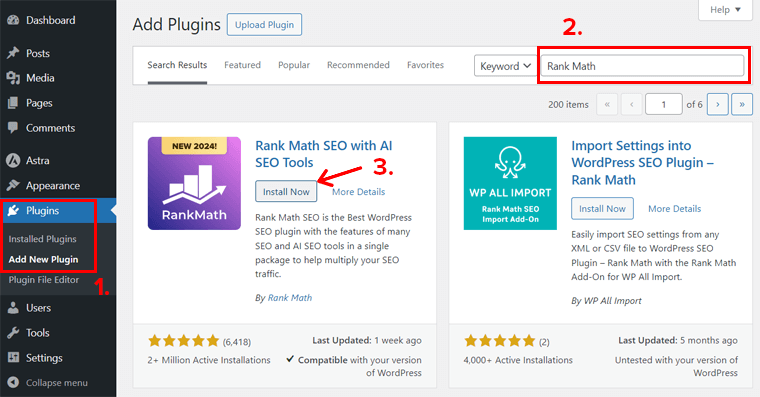The width and height of the screenshot is (760, 397).
Task: Switch to the Favorites tab
Action: point(425,65)
